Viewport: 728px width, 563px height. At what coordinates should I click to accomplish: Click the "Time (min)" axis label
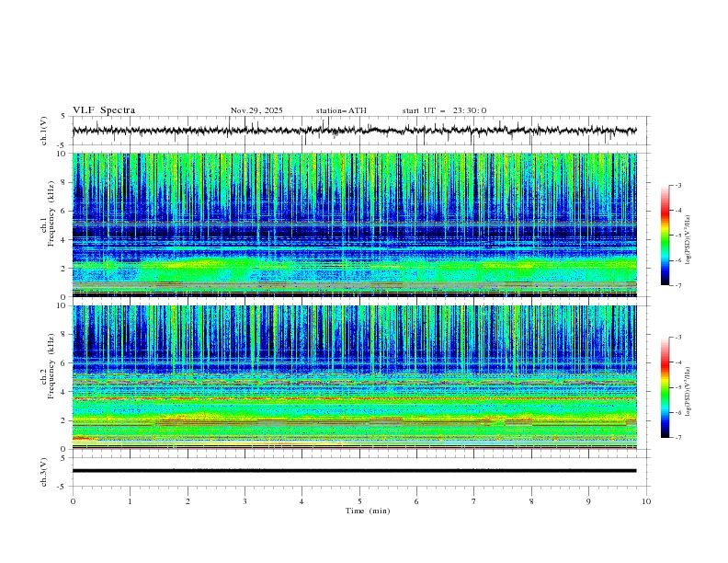tap(368, 511)
